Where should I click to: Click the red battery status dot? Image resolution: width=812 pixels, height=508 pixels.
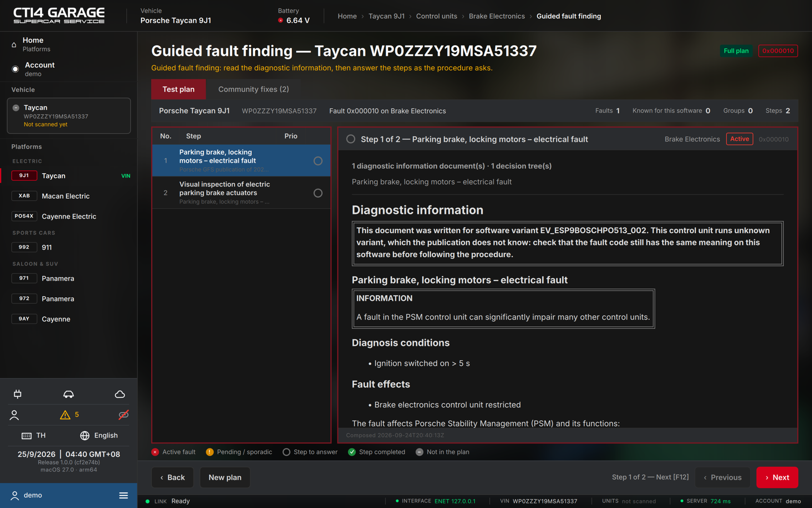tap(281, 20)
